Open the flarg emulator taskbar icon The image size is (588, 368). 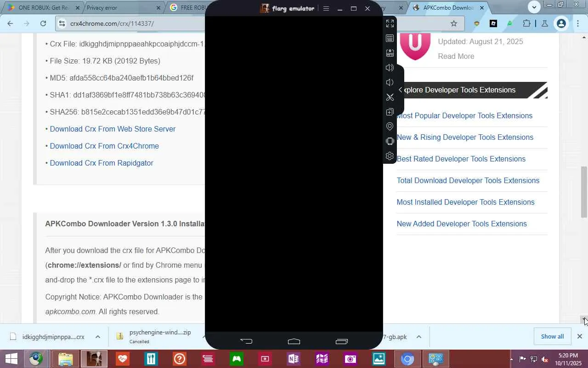pos(94,359)
